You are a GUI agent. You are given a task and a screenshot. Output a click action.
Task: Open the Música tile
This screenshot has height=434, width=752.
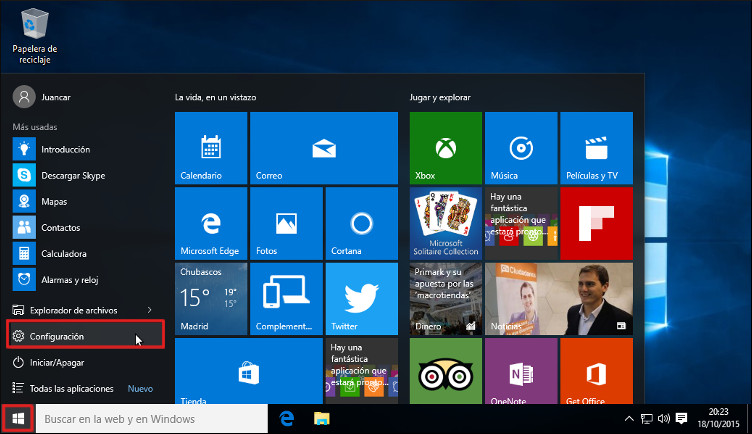(x=521, y=148)
